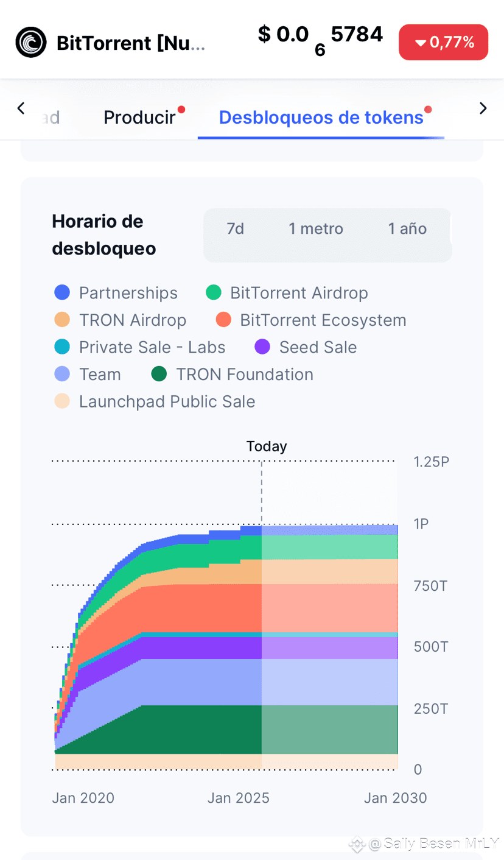Select the Desbloqueos de tokens tab
504x860 pixels.
coord(321,117)
